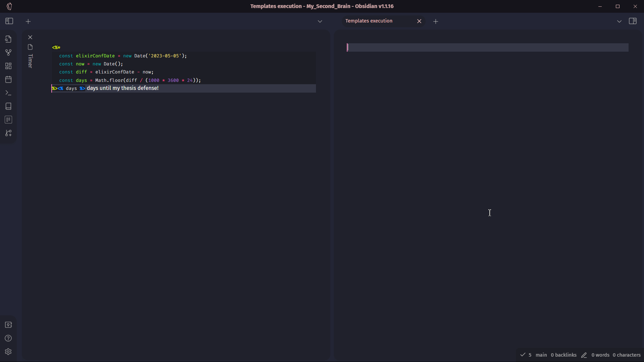Open today's daily note calendar icon
644x362 pixels.
[8, 80]
